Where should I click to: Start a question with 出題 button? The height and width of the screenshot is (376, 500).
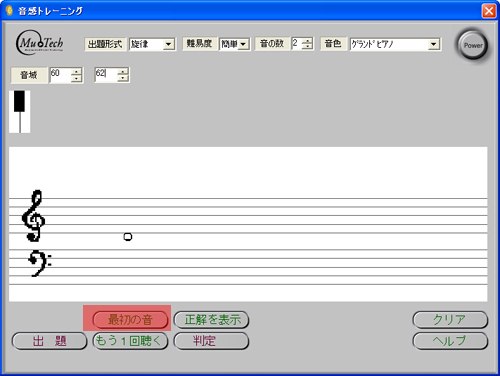pos(49,341)
